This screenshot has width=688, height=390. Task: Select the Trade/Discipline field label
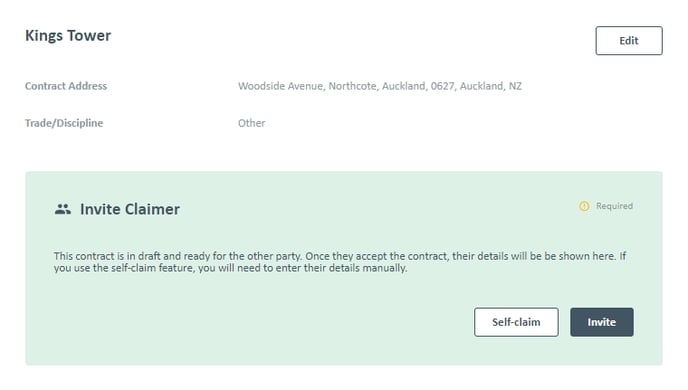pyautogui.click(x=64, y=123)
